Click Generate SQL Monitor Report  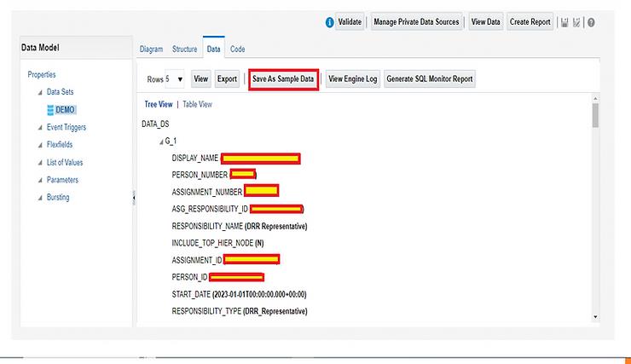(430, 78)
